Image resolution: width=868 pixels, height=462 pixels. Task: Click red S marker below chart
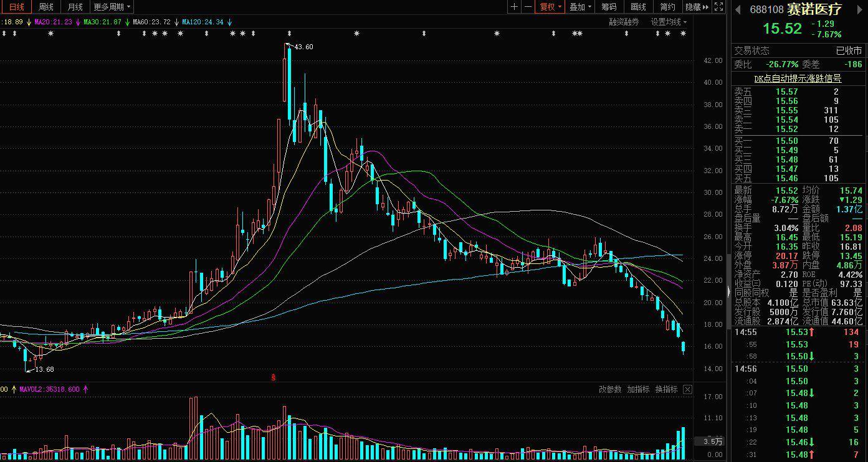pyautogui.click(x=273, y=377)
